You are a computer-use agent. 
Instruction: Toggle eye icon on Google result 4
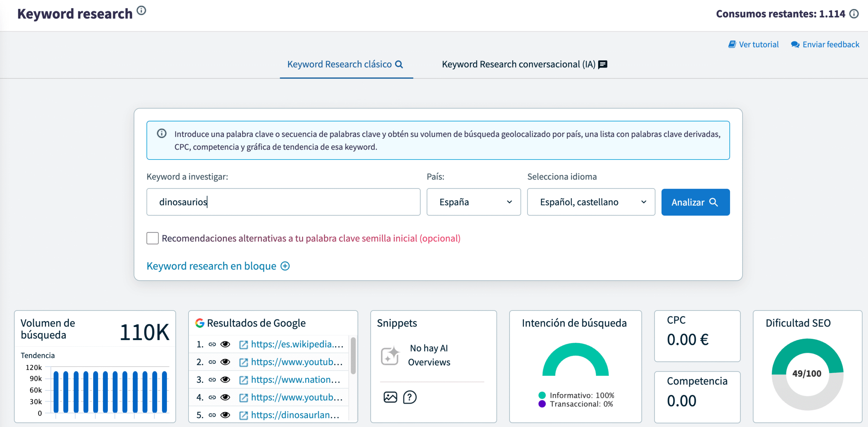coord(225,397)
